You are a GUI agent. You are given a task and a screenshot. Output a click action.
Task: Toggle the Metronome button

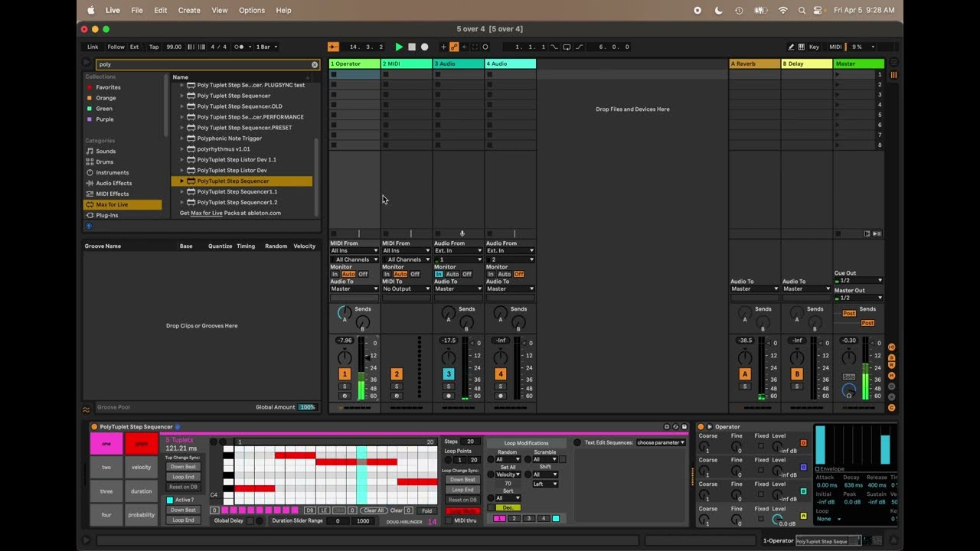239,47
